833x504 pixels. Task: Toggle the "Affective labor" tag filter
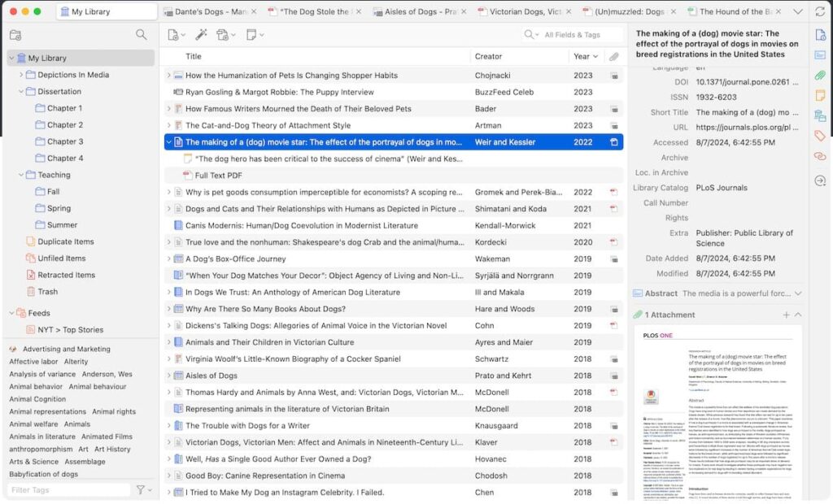point(33,362)
